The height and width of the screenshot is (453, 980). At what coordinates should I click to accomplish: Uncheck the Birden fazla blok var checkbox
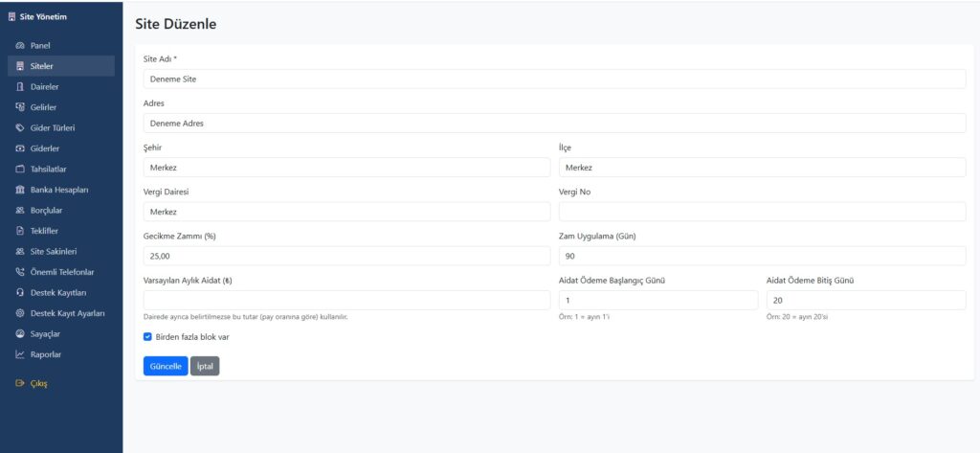point(147,337)
